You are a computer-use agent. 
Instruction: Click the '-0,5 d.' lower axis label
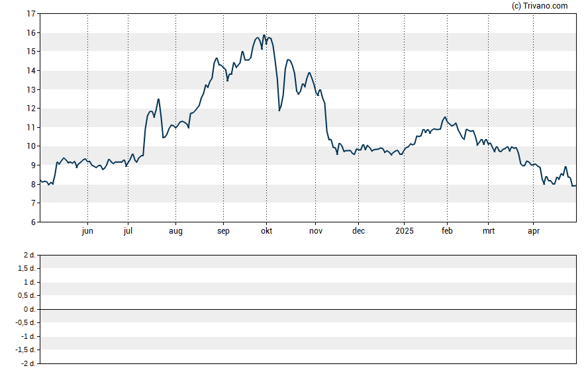pyautogui.click(x=25, y=322)
